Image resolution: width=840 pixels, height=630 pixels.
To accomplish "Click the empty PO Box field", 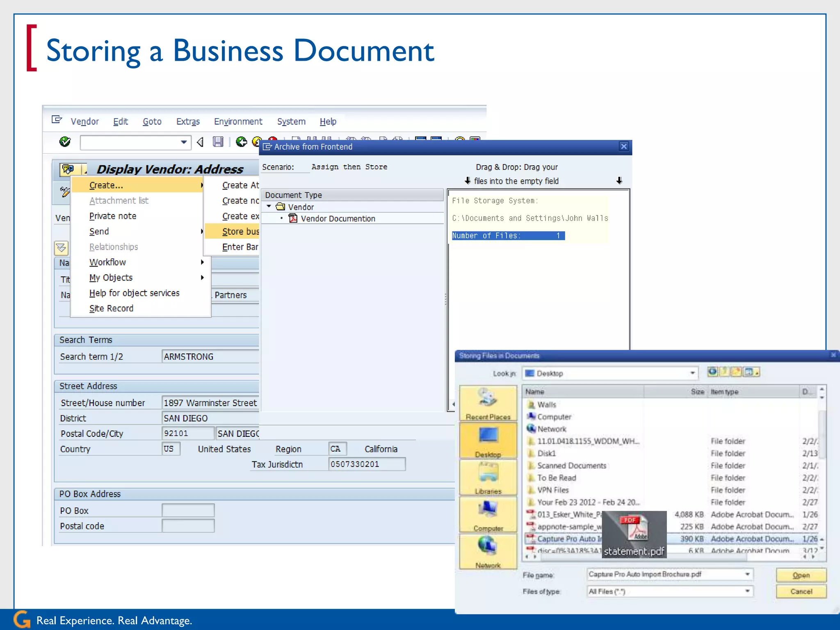I will 188,510.
